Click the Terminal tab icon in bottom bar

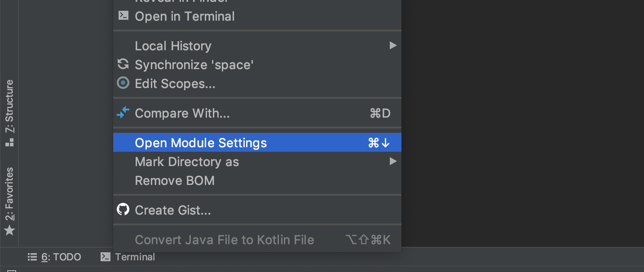[x=106, y=257]
